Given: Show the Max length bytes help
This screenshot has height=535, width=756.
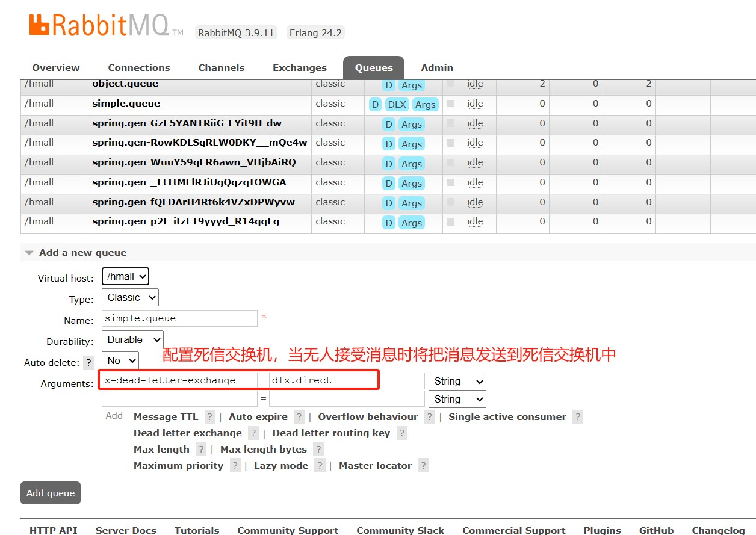Looking at the screenshot, I should tap(318, 450).
